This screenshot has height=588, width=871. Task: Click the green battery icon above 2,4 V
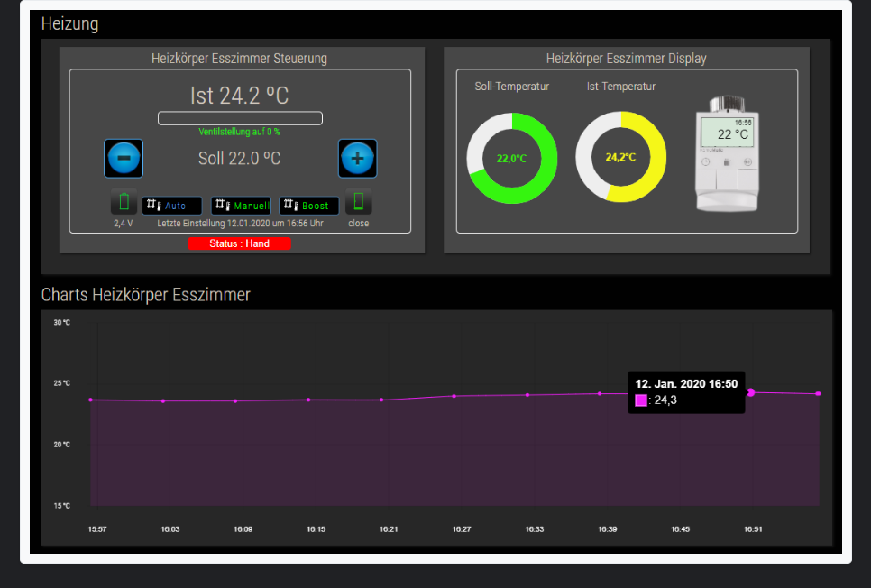tap(124, 202)
